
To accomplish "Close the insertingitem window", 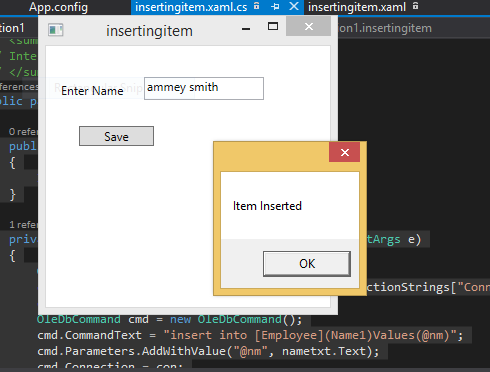I will pyautogui.click(x=309, y=26).
